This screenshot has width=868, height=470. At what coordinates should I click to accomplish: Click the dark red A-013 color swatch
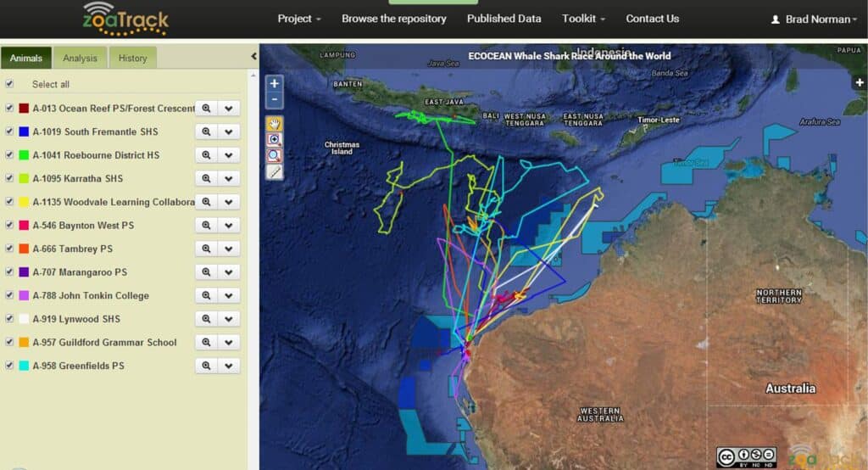pyautogui.click(x=24, y=108)
